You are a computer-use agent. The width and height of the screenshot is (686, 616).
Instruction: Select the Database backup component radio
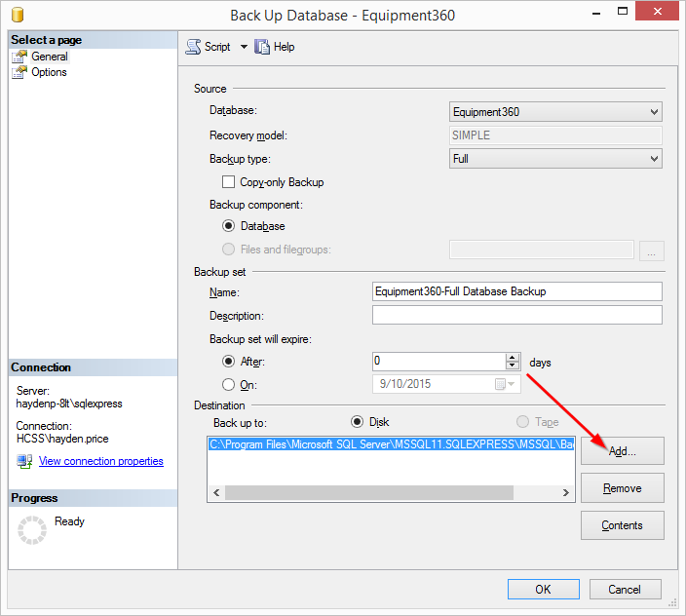click(229, 226)
